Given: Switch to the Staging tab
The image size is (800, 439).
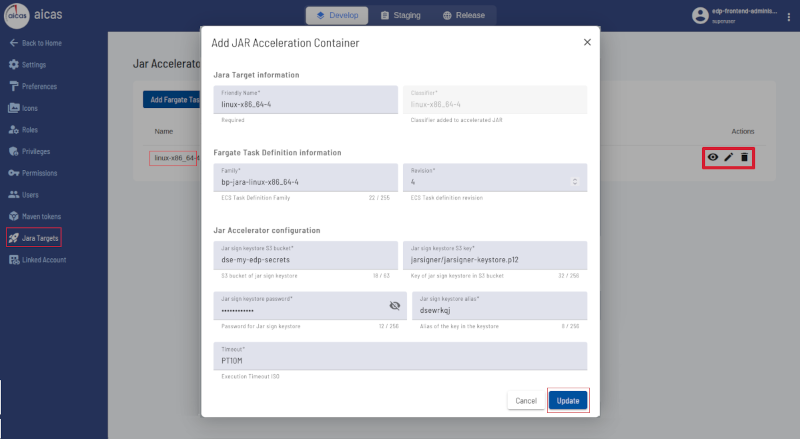Looking at the screenshot, I should click(401, 15).
